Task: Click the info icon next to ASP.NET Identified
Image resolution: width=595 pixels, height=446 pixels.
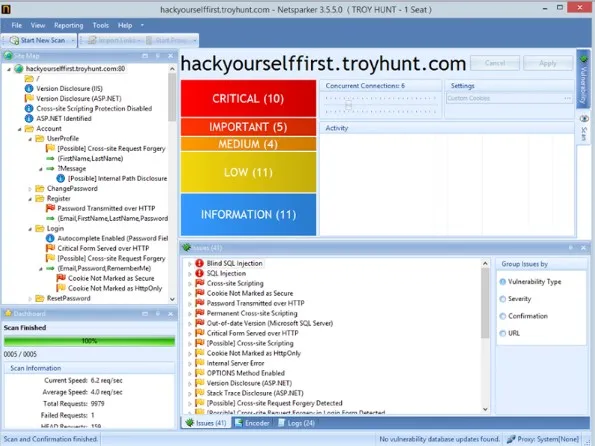Action: pos(29,118)
